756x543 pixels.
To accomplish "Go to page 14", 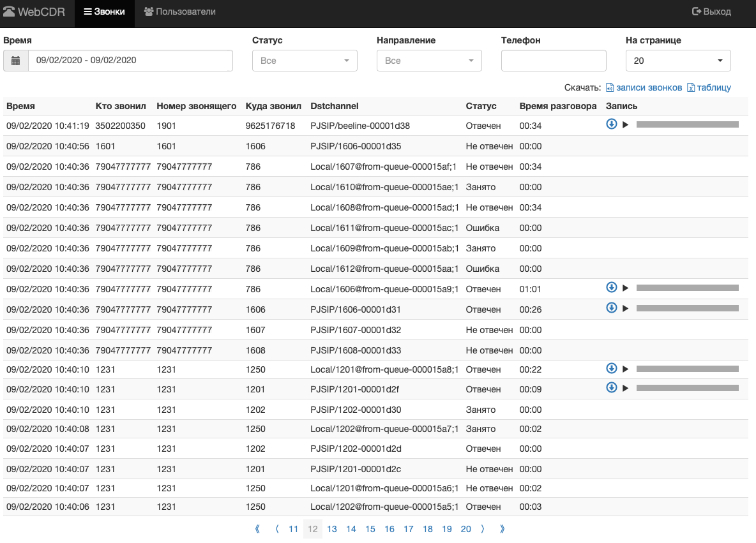I will [x=351, y=529].
